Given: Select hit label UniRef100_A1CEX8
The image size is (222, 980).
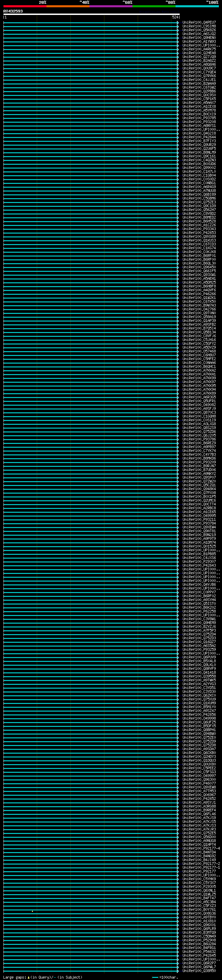Looking at the screenshot, I should (x=199, y=106).
